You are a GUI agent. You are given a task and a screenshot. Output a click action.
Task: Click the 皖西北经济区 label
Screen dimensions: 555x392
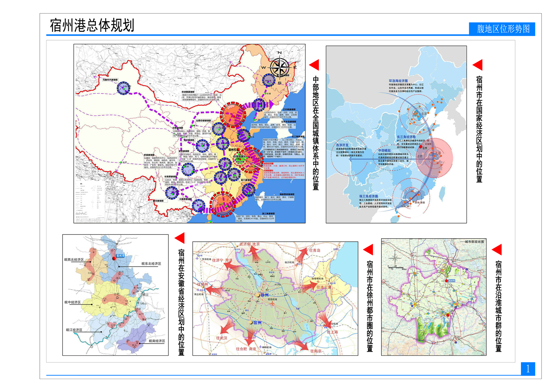pyautogui.click(x=74, y=260)
